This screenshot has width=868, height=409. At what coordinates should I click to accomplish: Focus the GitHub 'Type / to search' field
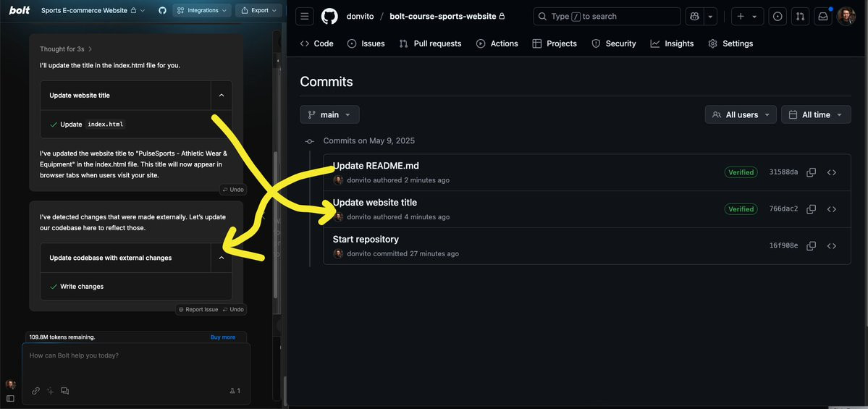pyautogui.click(x=607, y=17)
